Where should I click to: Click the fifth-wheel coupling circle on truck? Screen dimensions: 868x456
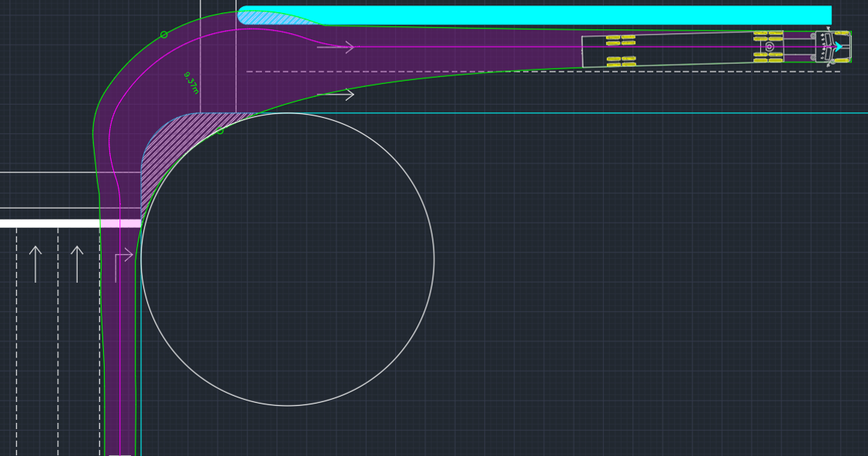pos(769,47)
